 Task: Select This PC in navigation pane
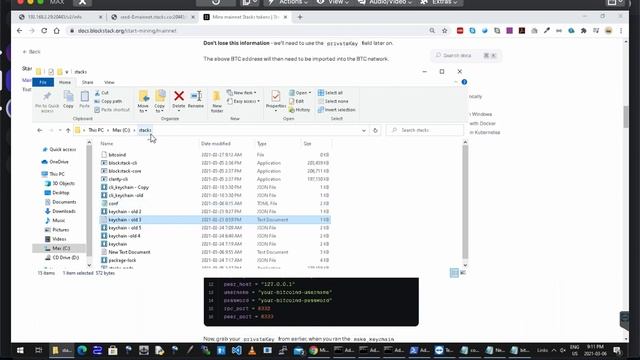53,174
